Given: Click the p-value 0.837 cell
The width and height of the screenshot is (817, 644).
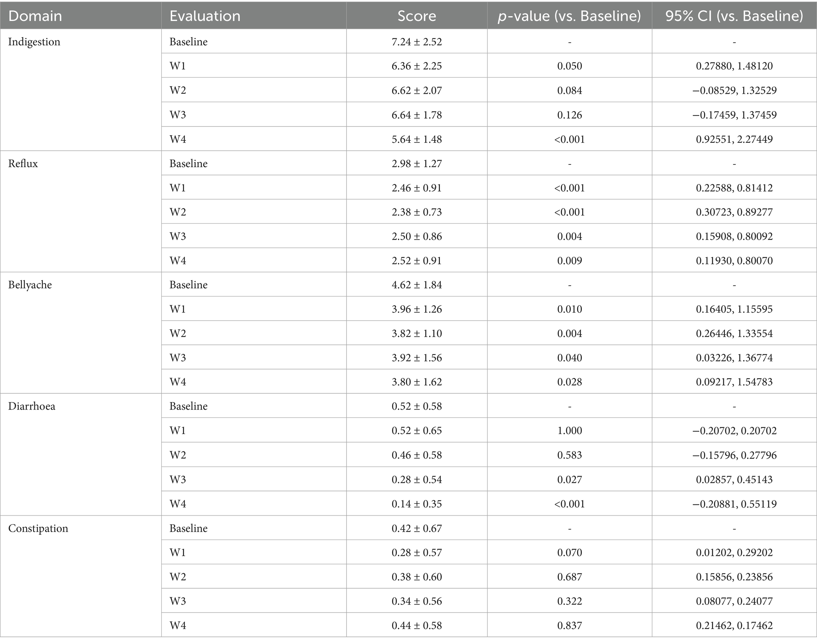Looking at the screenshot, I should click(569, 625).
